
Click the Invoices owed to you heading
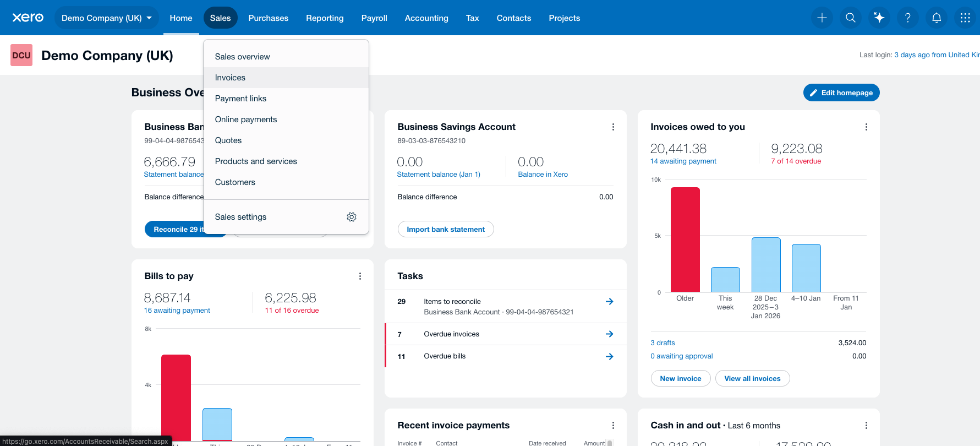point(698,127)
